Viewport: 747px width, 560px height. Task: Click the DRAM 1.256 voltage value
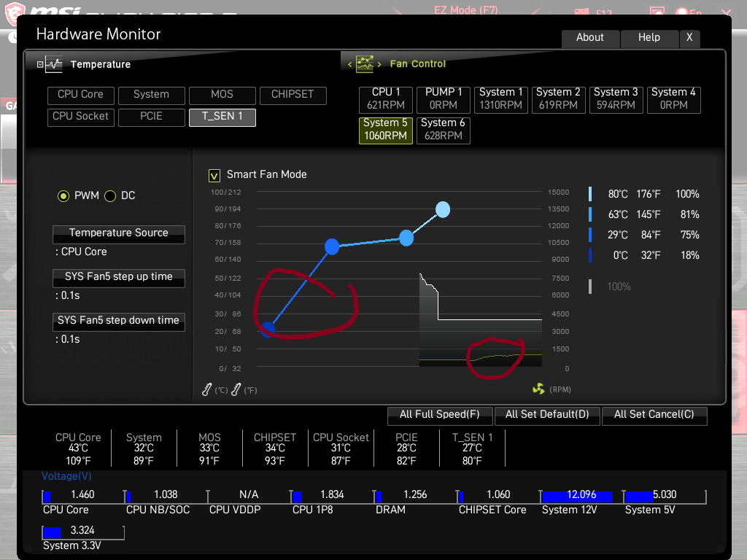[x=415, y=495]
